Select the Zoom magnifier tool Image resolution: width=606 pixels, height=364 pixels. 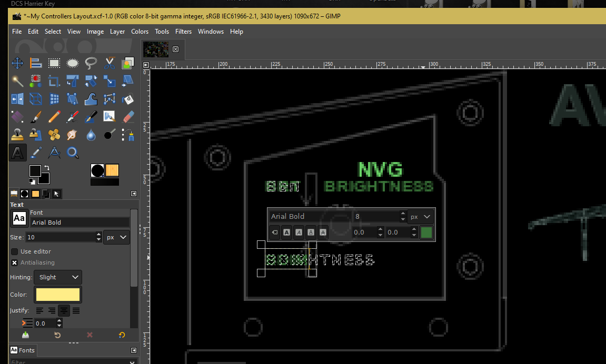[73, 153]
